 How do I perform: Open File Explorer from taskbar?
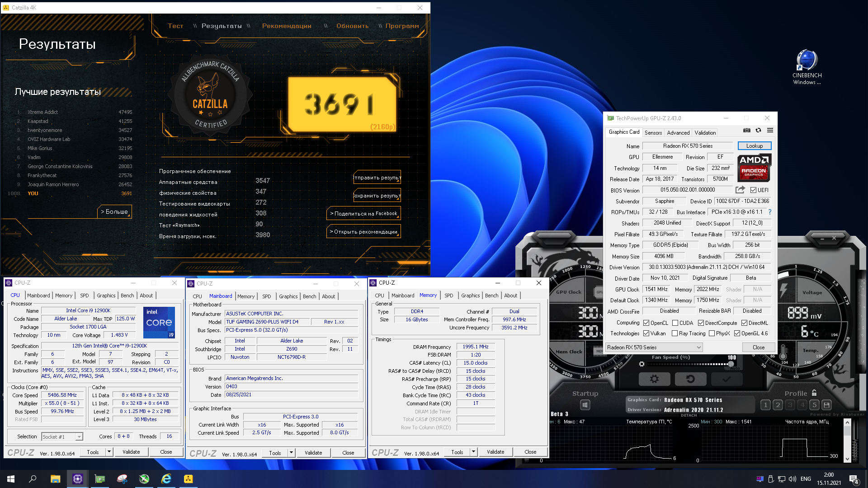coord(55,479)
